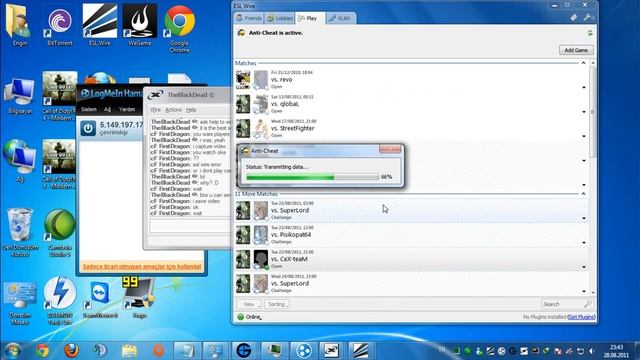Select the Bilgisayar desktop icon

tap(19, 95)
